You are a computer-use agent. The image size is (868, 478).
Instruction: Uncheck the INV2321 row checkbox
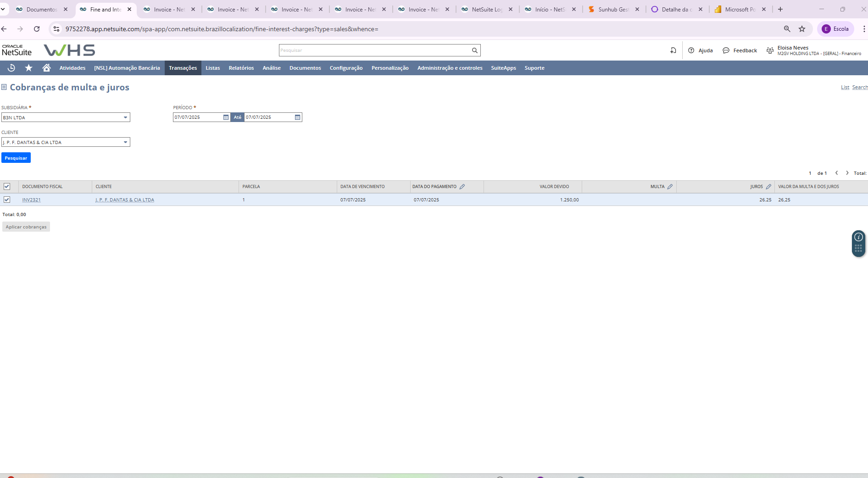coord(7,200)
